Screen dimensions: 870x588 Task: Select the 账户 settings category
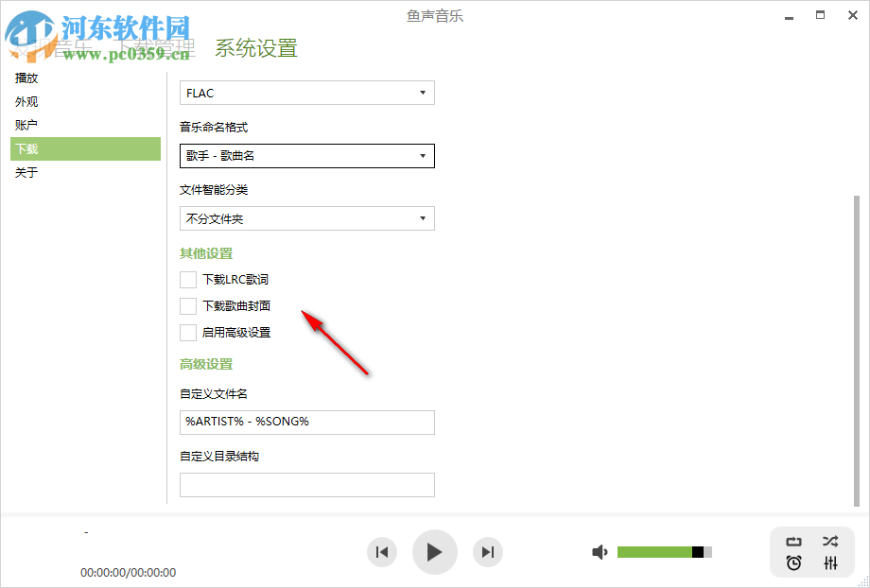tap(26, 125)
